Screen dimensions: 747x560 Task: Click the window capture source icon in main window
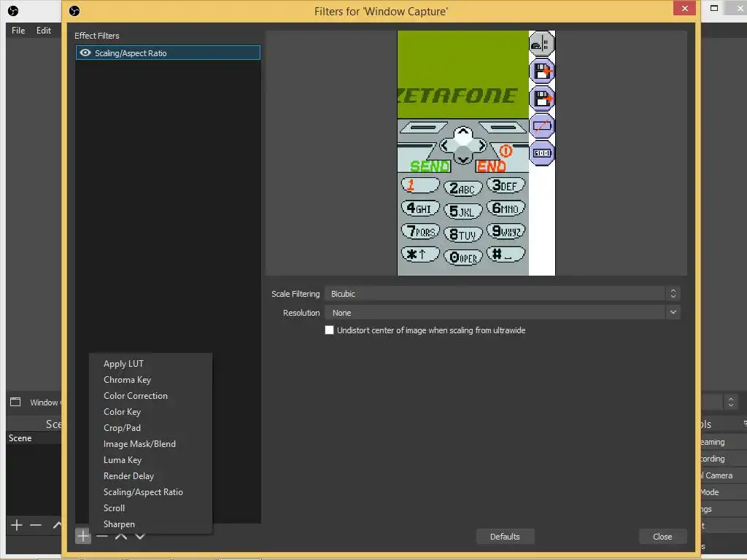coord(15,402)
